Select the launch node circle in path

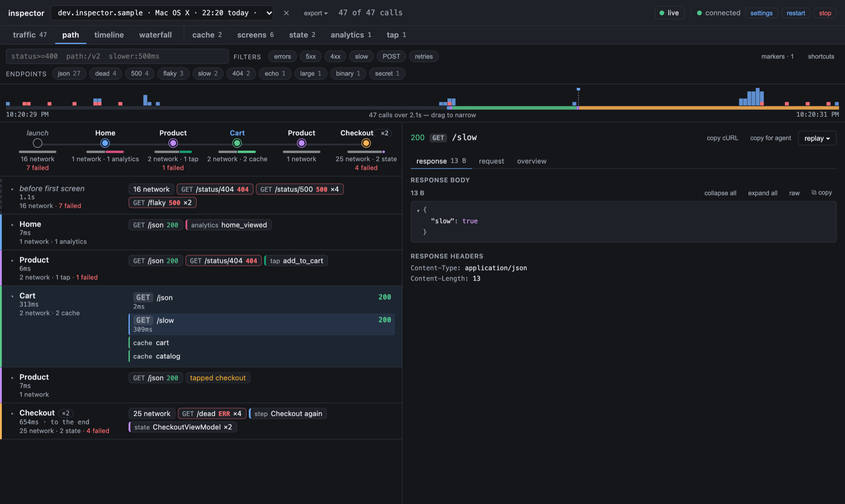[x=38, y=143]
